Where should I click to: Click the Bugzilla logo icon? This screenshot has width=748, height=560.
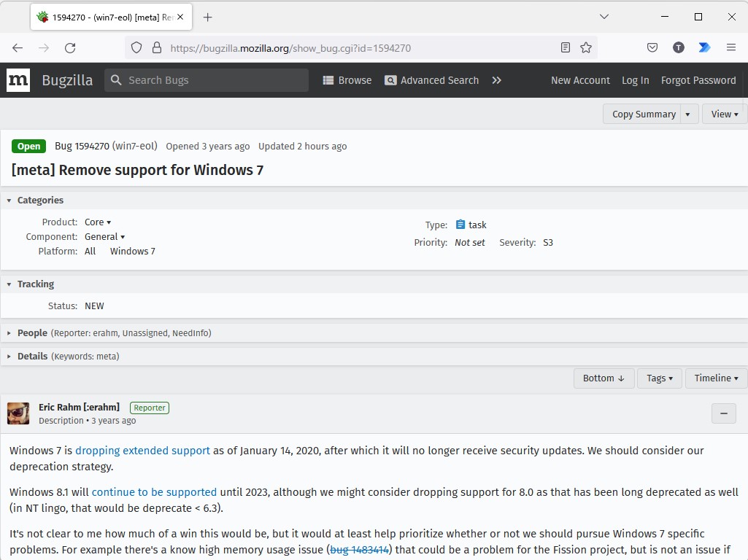[x=18, y=80]
